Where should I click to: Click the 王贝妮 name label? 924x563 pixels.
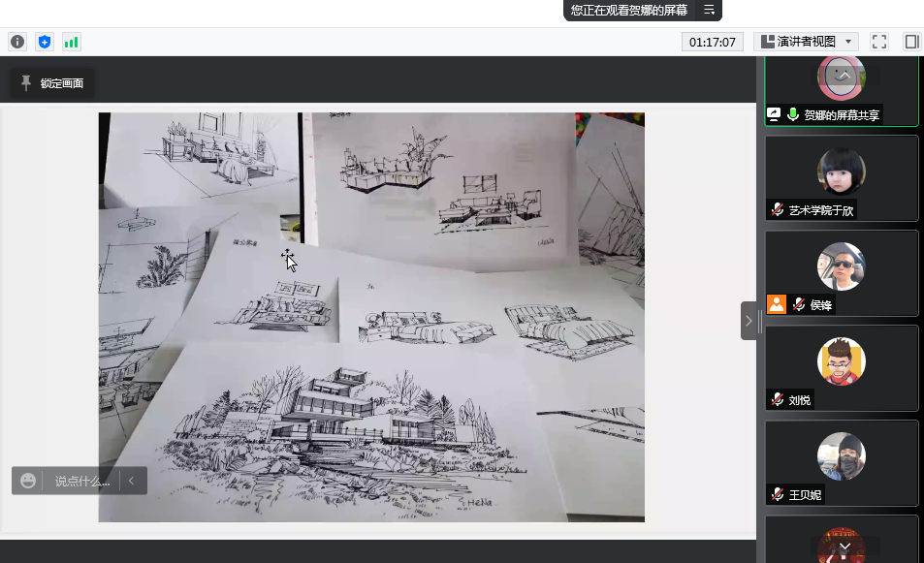coord(805,495)
